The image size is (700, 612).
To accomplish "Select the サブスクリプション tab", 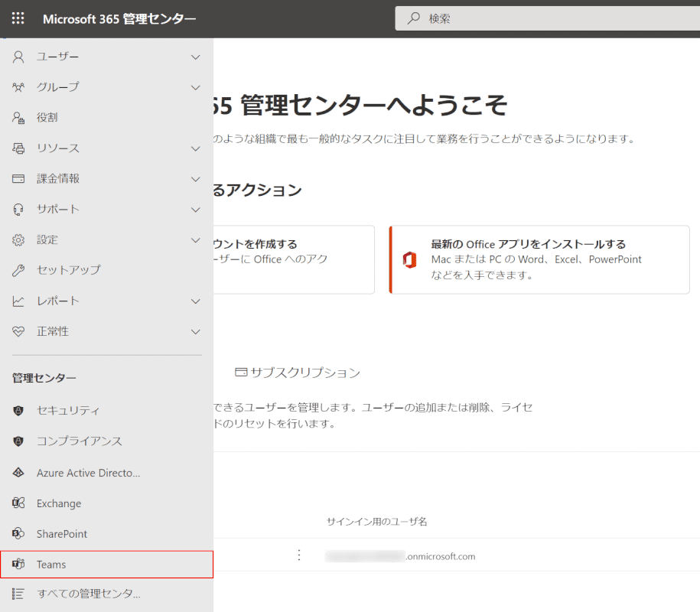I will [298, 373].
